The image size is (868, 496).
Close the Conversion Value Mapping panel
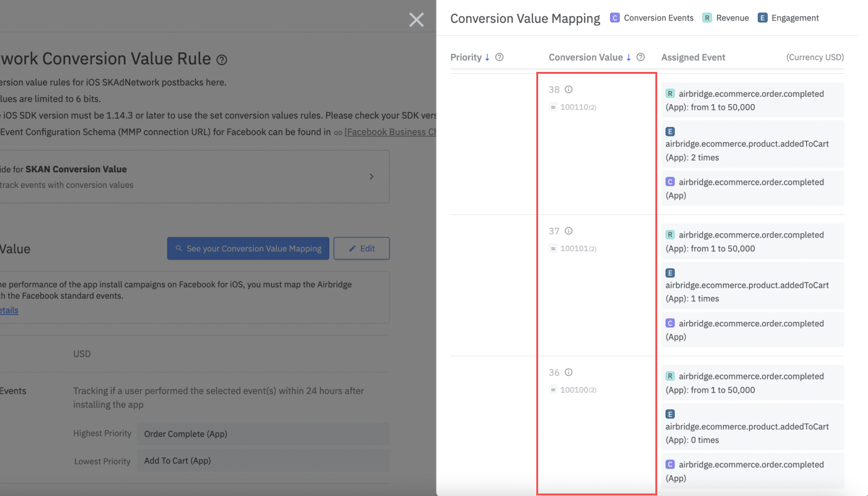point(417,20)
